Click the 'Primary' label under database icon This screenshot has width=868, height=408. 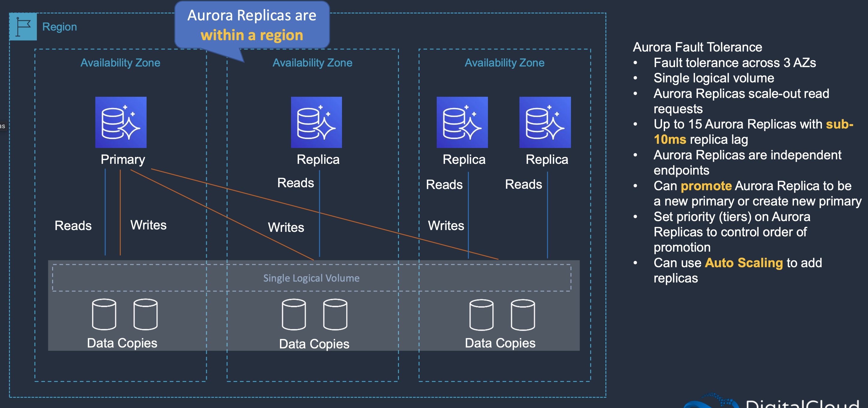(123, 159)
